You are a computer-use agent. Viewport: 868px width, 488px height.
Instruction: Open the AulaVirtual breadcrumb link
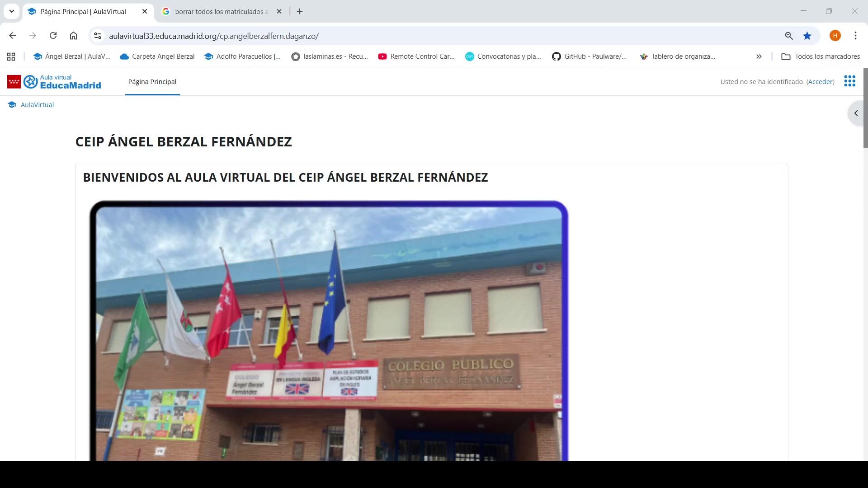[x=37, y=105]
